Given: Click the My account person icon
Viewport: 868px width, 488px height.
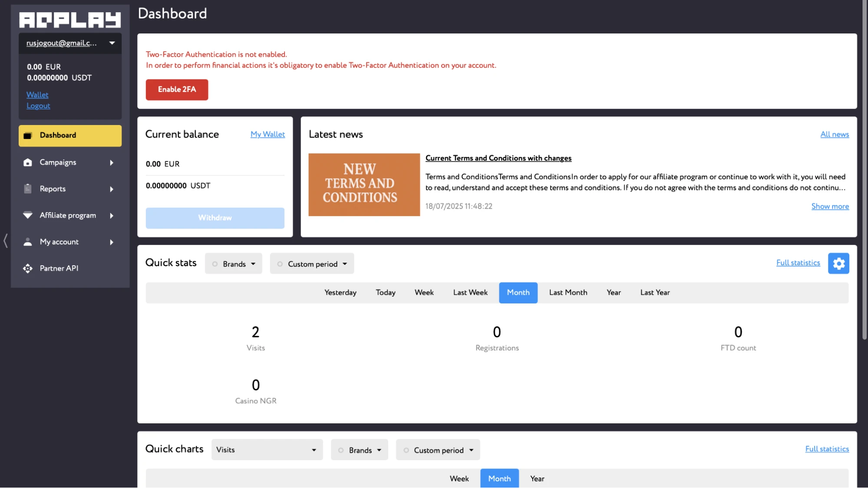Looking at the screenshot, I should tap(28, 242).
